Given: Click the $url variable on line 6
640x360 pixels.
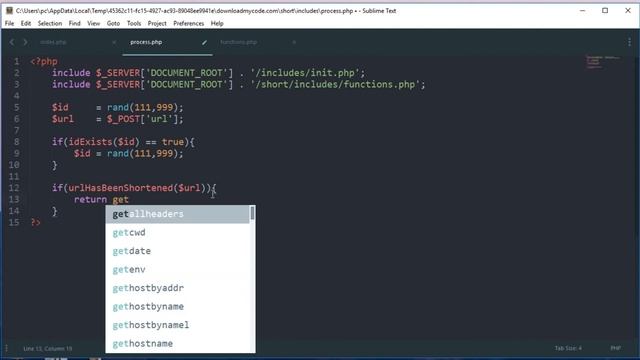Looking at the screenshot, I should tap(63, 119).
